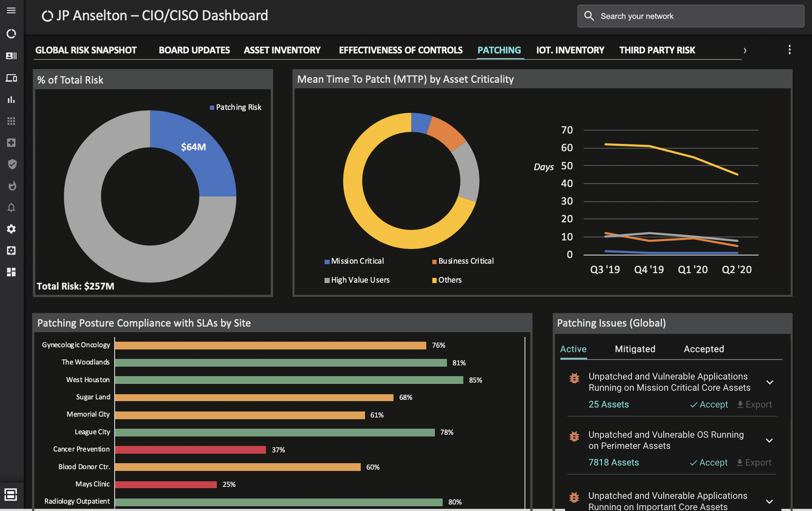The height and width of the screenshot is (511, 812).
Task: Expand the Perimeter Assets OS issue
Action: [769, 440]
